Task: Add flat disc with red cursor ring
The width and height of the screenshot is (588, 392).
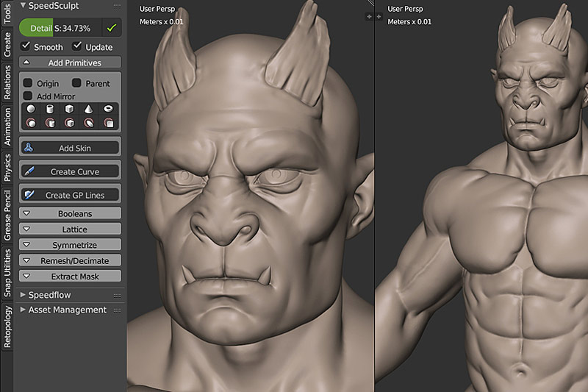Action: [x=88, y=123]
